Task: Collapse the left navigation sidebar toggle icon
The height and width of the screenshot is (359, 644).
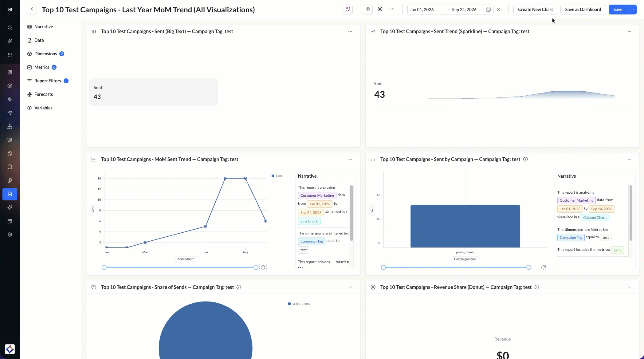Action: (10, 10)
